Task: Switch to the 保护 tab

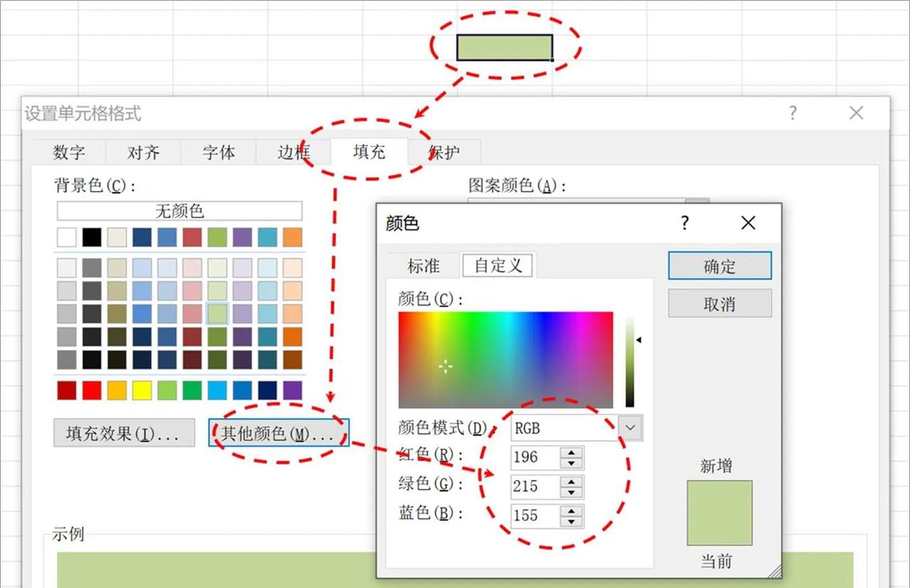Action: 445,151
